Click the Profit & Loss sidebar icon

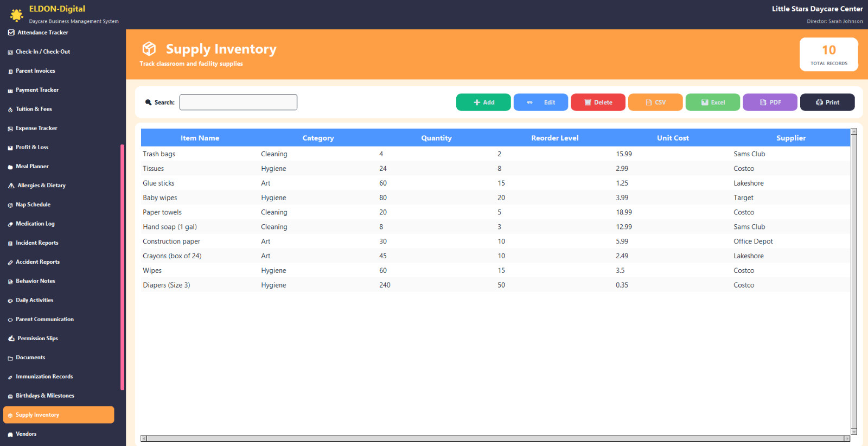pos(10,148)
